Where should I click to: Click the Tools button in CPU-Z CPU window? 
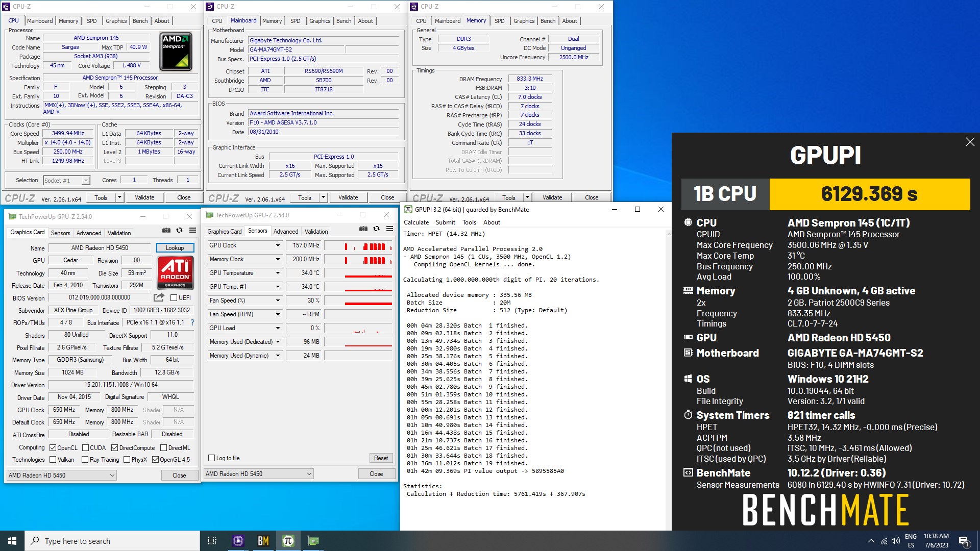pyautogui.click(x=101, y=197)
